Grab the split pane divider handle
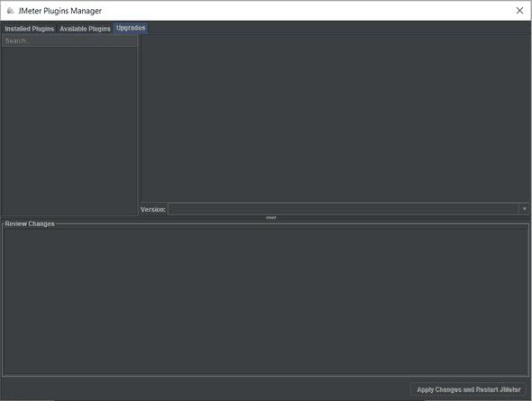This screenshot has height=401, width=532. coord(271,217)
